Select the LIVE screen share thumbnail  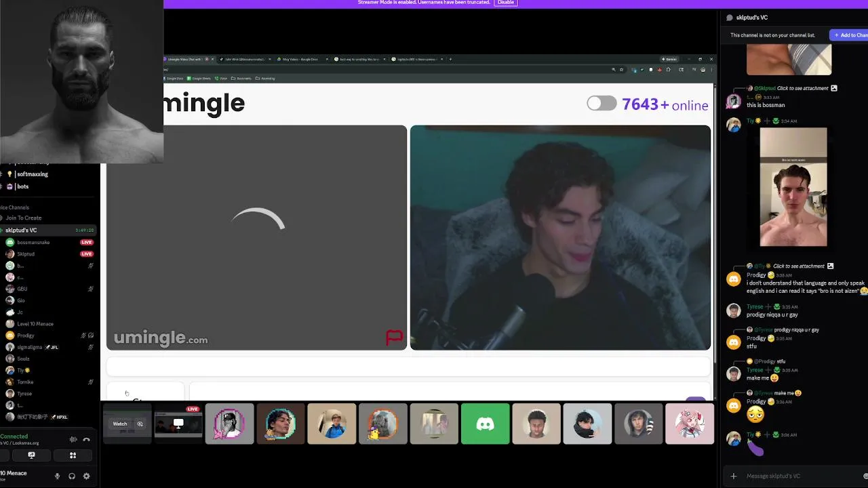(x=178, y=424)
